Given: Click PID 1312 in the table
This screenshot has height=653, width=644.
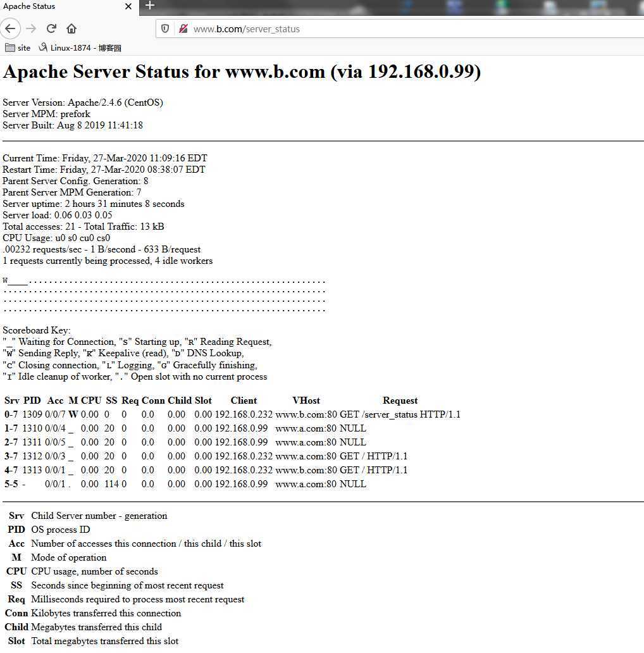Looking at the screenshot, I should click(32, 456).
